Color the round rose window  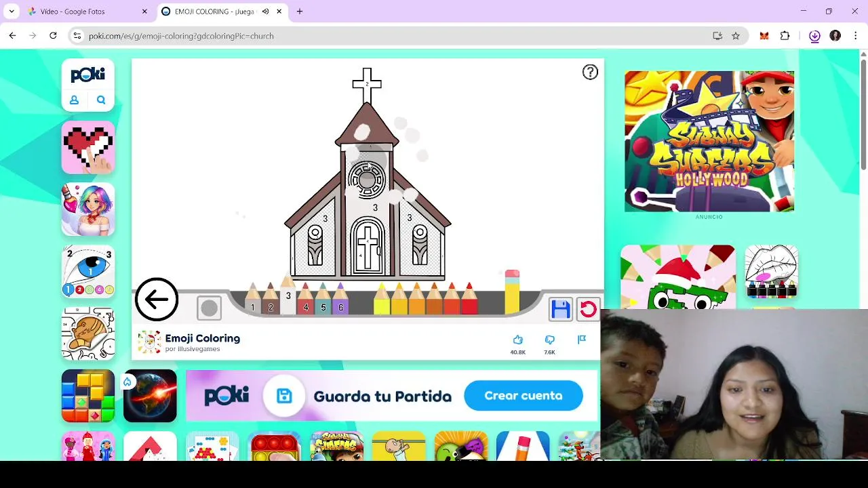point(367,179)
